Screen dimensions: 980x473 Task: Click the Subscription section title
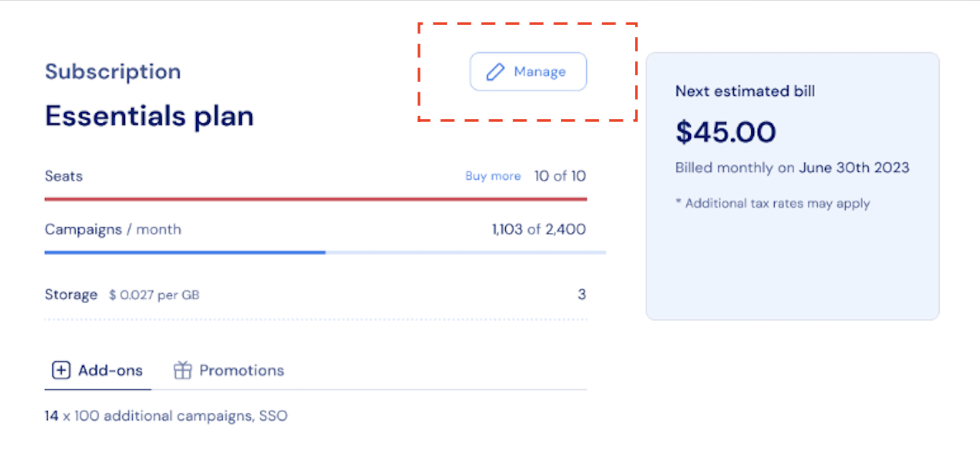pyautogui.click(x=113, y=72)
